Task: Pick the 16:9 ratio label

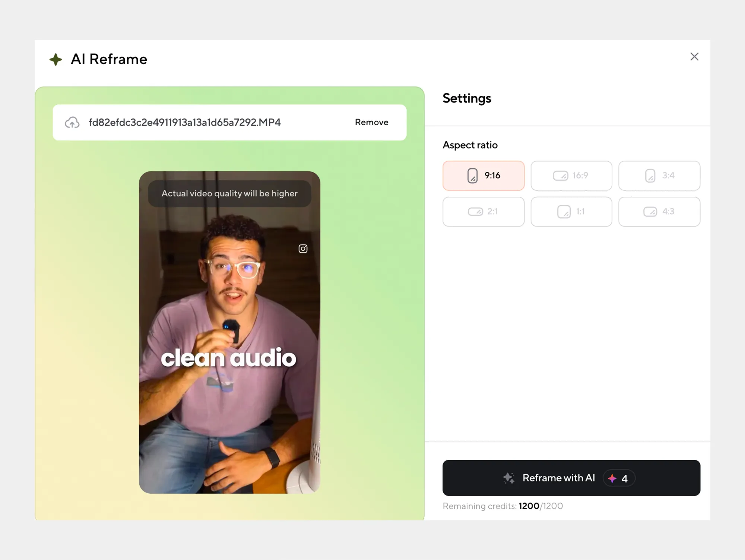Action: [x=580, y=175]
